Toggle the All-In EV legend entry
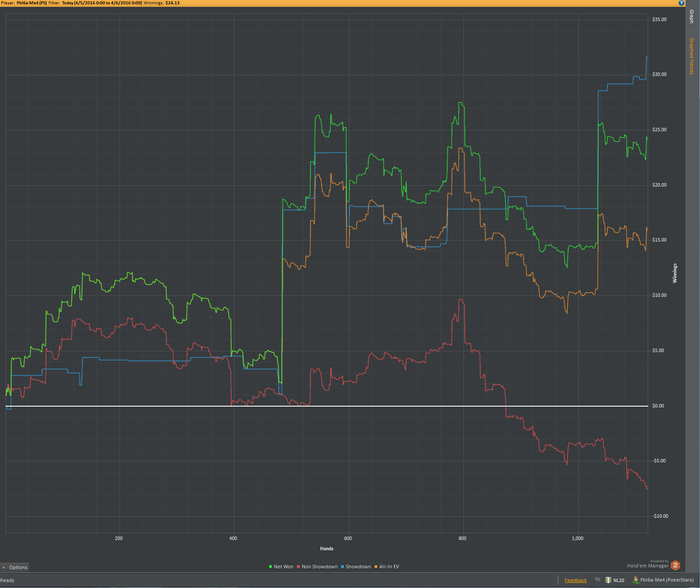Image resolution: width=700 pixels, height=588 pixels. 387,567
